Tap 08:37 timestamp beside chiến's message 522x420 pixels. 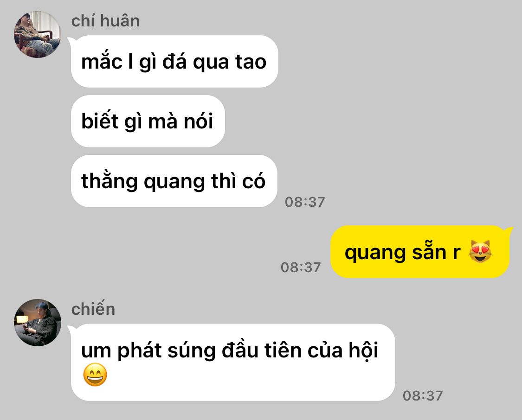point(423,396)
